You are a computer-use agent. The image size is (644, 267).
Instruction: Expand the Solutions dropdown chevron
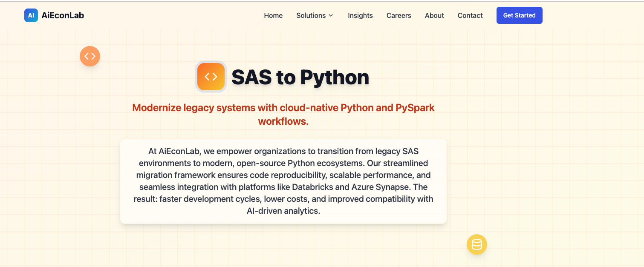(330, 15)
